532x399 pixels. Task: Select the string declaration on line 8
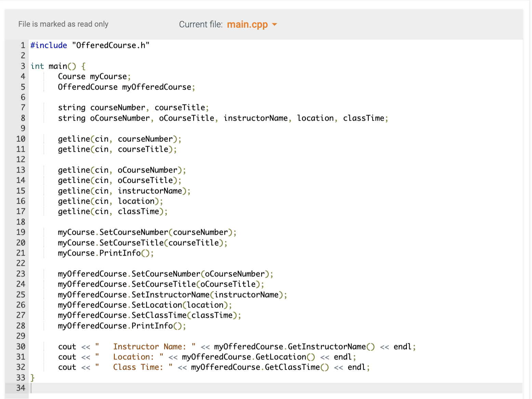[222, 118]
